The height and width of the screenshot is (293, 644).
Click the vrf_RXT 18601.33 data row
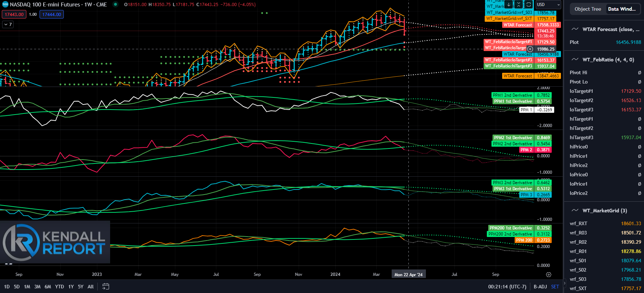click(605, 223)
